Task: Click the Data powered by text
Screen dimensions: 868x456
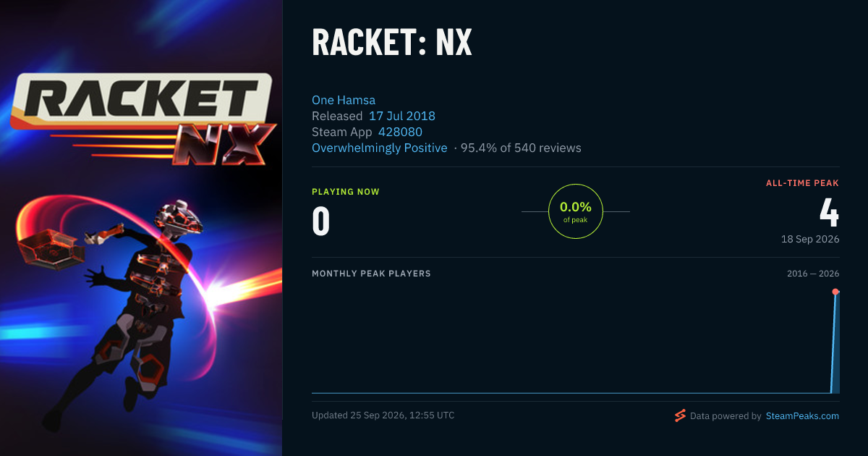Action: click(726, 416)
